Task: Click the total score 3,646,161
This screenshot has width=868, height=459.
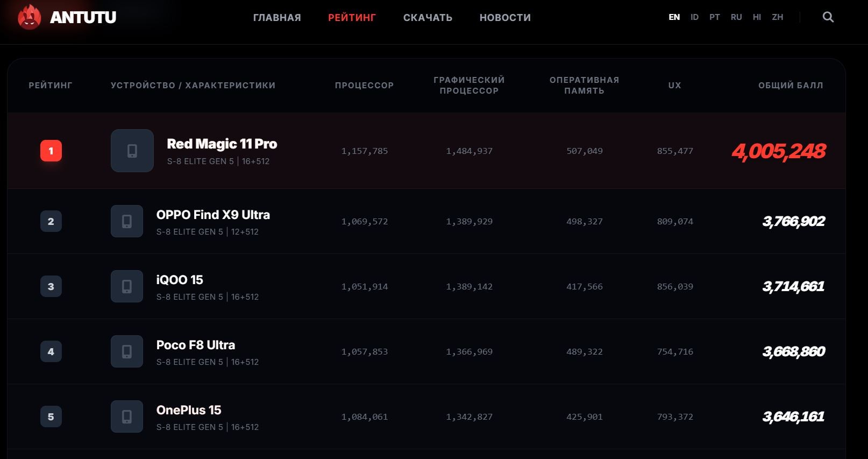Action: coord(794,416)
